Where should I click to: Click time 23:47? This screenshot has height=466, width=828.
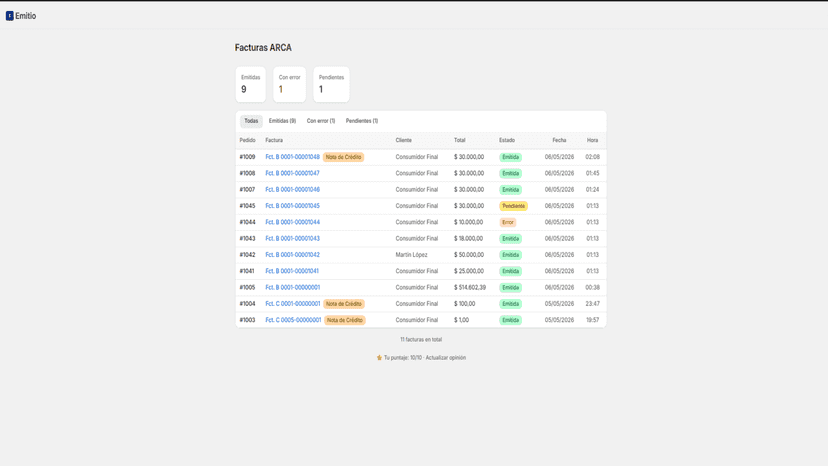point(592,304)
